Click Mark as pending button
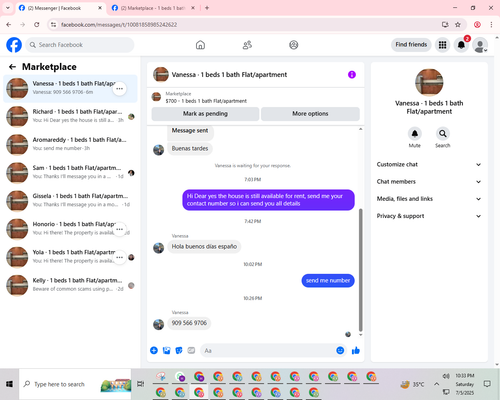 click(205, 114)
